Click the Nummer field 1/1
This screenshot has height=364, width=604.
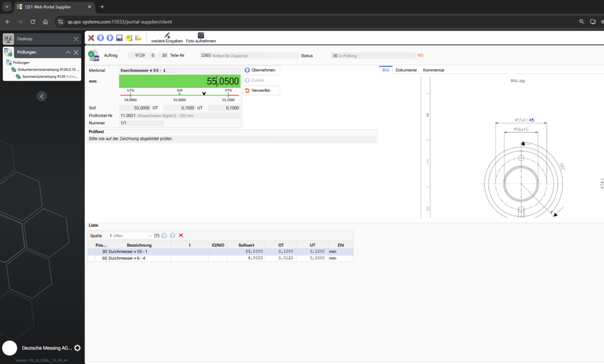(x=141, y=123)
